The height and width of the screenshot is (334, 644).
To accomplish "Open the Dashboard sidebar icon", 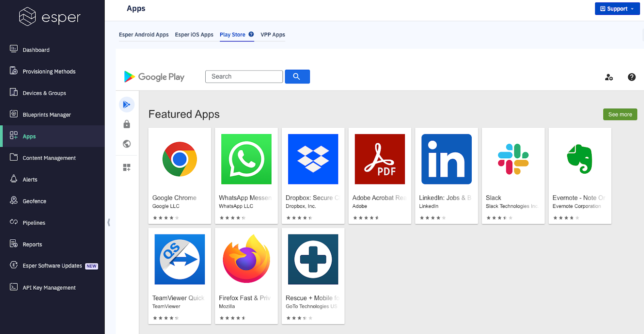I will (14, 49).
